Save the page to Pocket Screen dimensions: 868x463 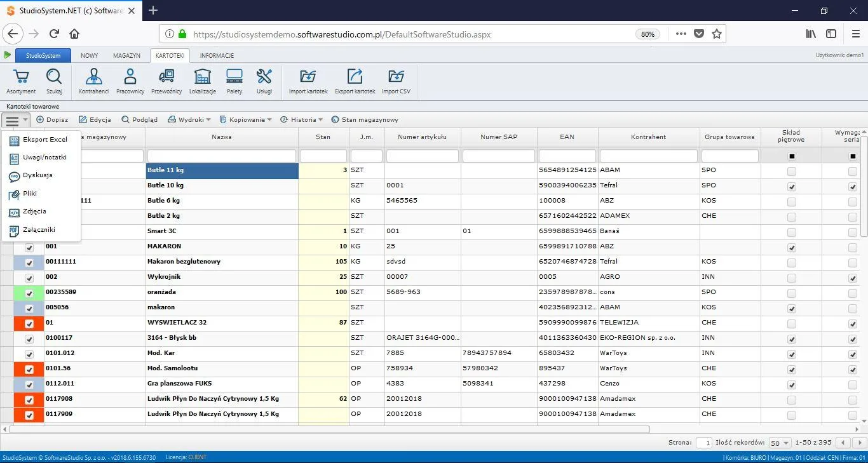[699, 34]
